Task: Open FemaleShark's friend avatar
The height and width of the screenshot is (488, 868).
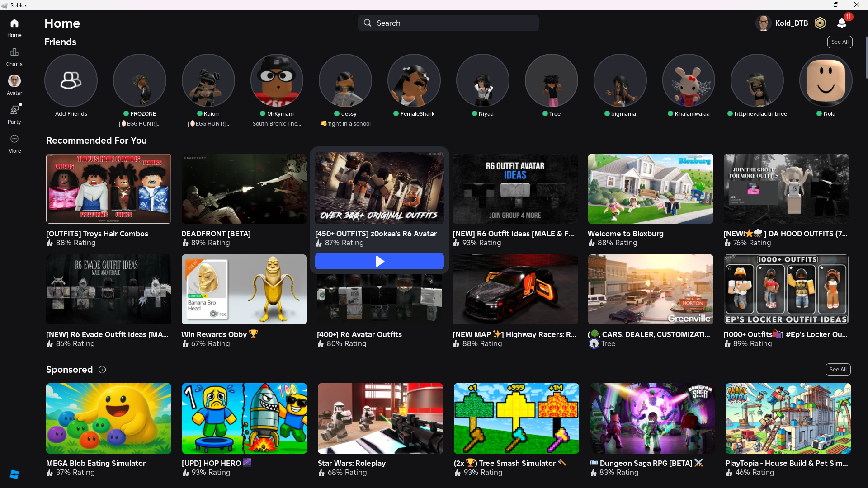Action: tap(414, 80)
